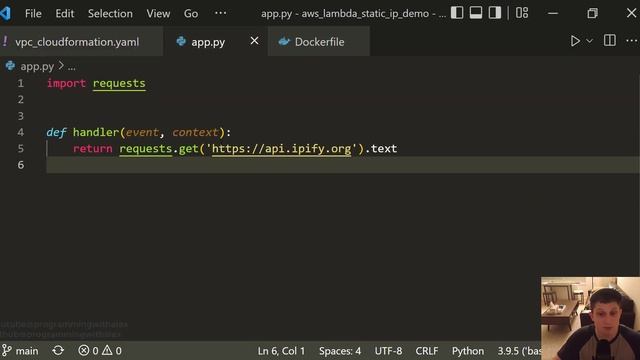This screenshot has width=640, height=360.
Task: Toggle the primary side bar layout icon
Action: point(457,13)
